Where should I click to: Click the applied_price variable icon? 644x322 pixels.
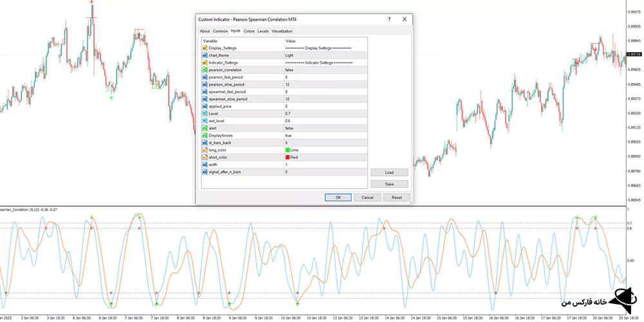pyautogui.click(x=205, y=106)
